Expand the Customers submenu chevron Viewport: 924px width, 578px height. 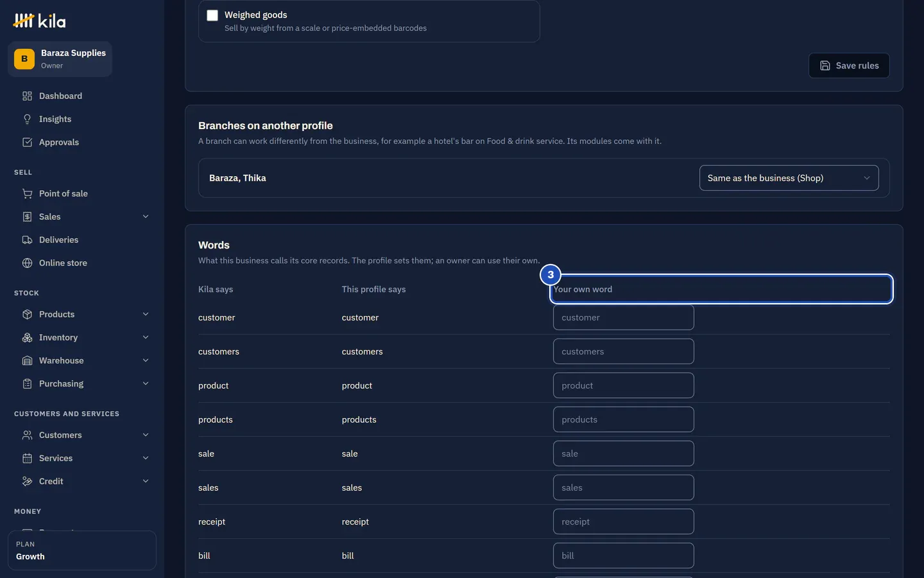click(146, 435)
